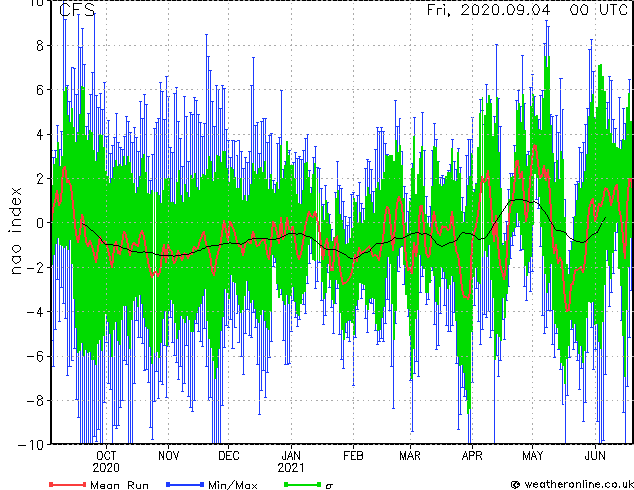Click the CFS title label
634x490 pixels.
[77, 10]
